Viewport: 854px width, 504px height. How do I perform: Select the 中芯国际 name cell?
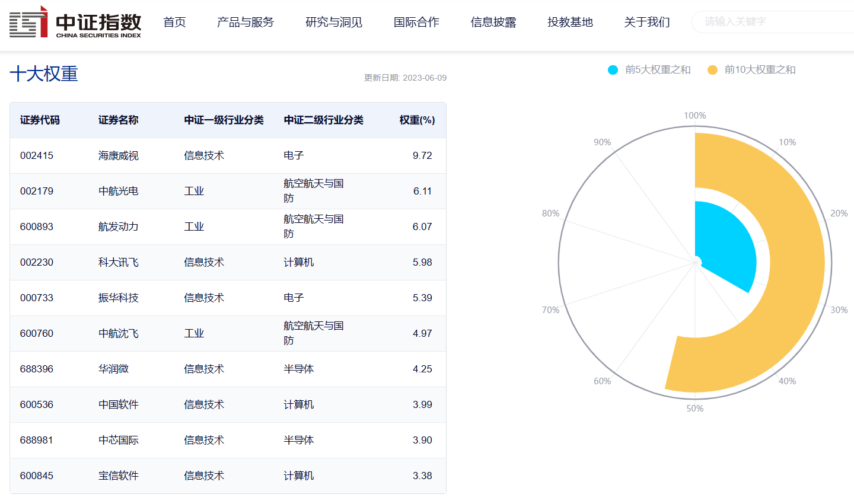tap(118, 440)
